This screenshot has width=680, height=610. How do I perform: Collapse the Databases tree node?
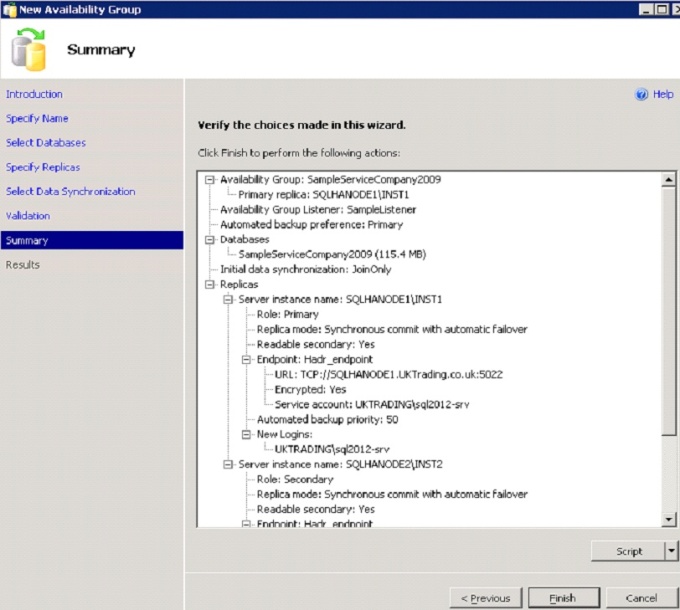point(210,239)
